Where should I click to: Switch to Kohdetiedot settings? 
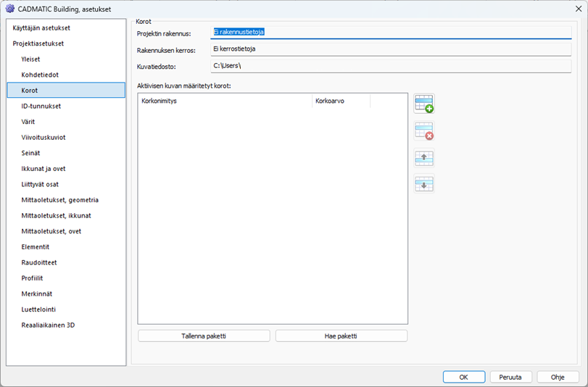(40, 75)
